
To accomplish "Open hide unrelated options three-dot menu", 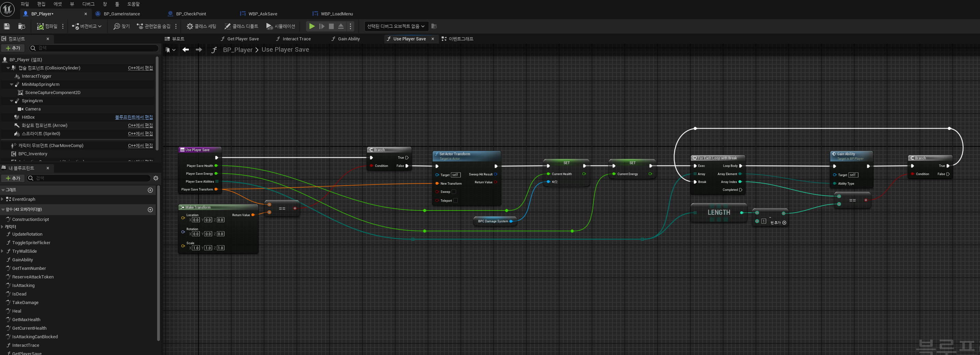I will pos(176,26).
